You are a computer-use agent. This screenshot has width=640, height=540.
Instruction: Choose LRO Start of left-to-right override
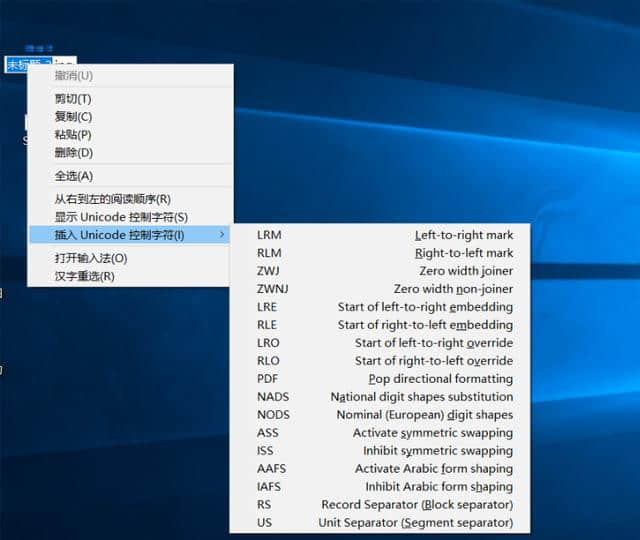pyautogui.click(x=380, y=343)
